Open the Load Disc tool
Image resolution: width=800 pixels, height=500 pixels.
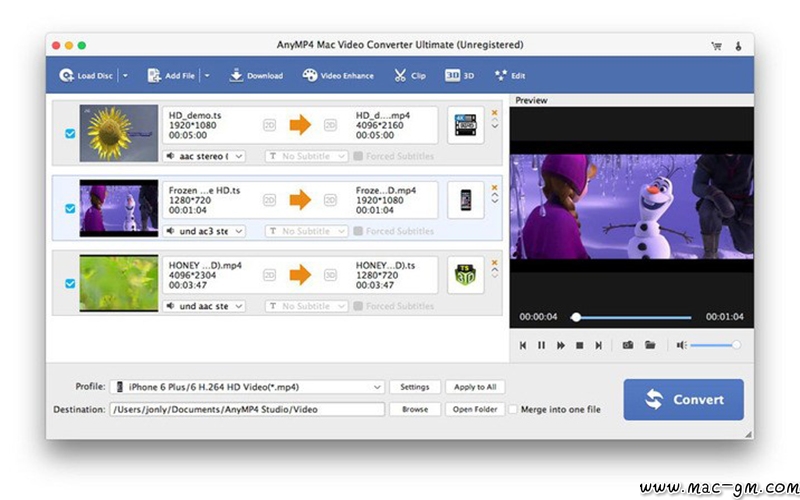(86, 76)
